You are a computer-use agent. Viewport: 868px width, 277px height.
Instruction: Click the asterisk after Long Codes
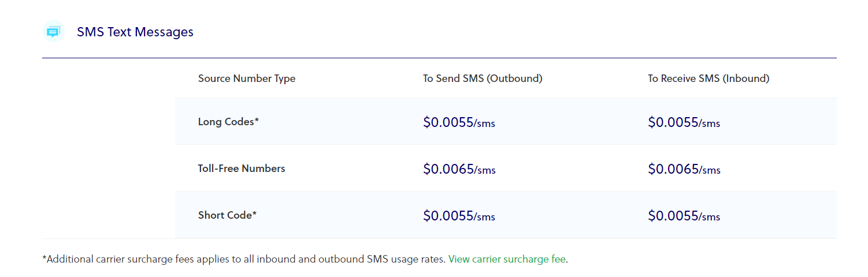257,121
